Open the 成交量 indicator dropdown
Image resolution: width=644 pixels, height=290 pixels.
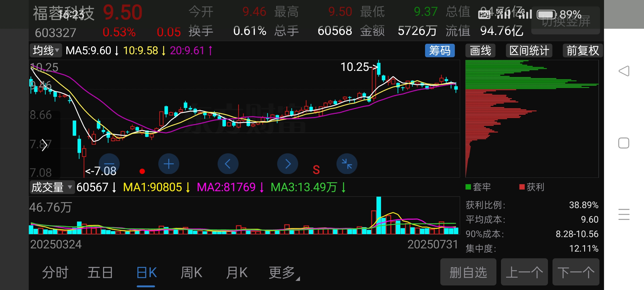(52, 187)
